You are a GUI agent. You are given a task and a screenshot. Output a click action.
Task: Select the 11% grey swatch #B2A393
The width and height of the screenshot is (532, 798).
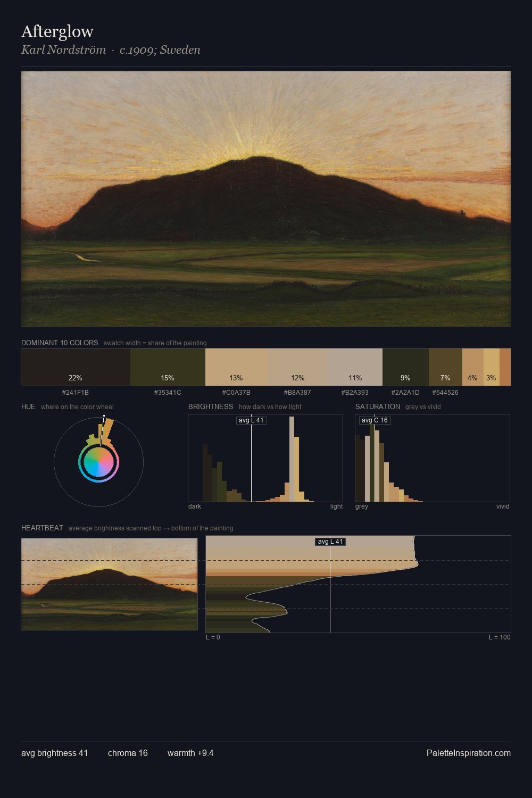pyautogui.click(x=355, y=367)
